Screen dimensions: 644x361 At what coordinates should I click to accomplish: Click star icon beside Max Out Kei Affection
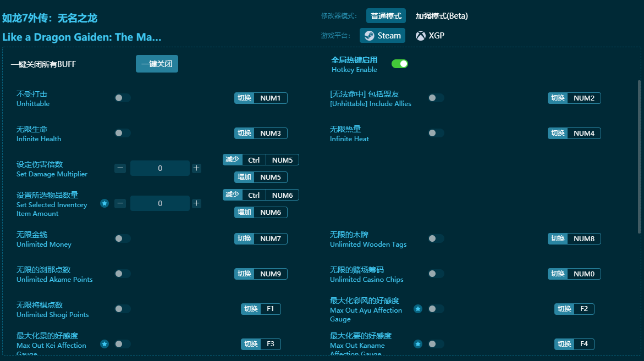tap(104, 344)
